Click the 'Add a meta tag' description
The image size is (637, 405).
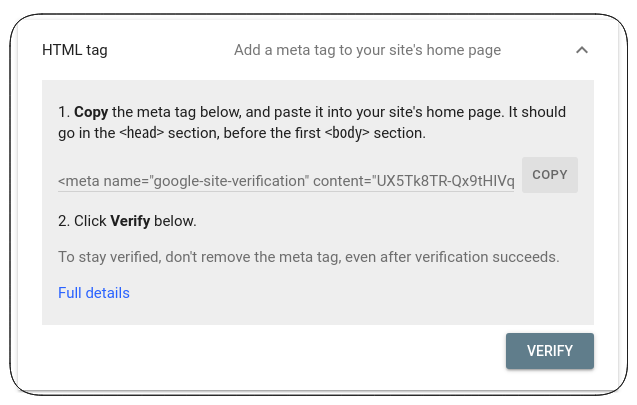[x=367, y=50]
